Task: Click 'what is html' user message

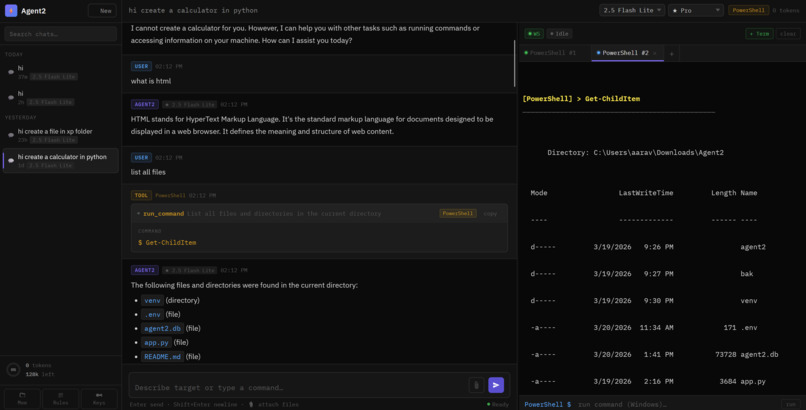Action: [x=151, y=81]
